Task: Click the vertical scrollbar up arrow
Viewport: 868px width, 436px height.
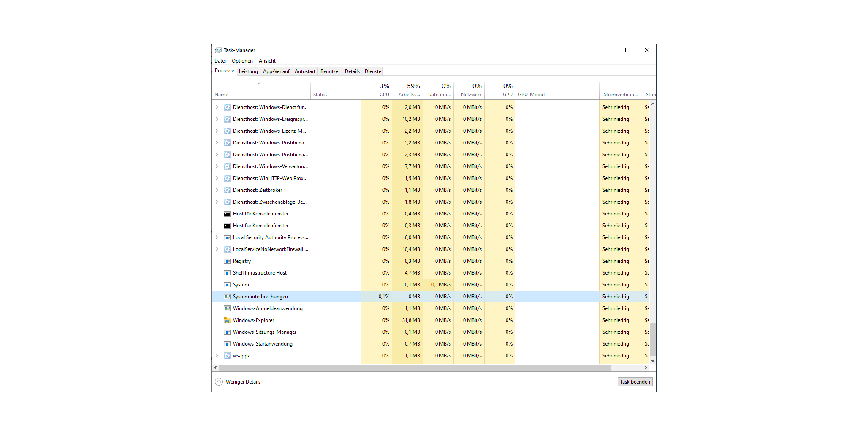Action: (x=653, y=104)
